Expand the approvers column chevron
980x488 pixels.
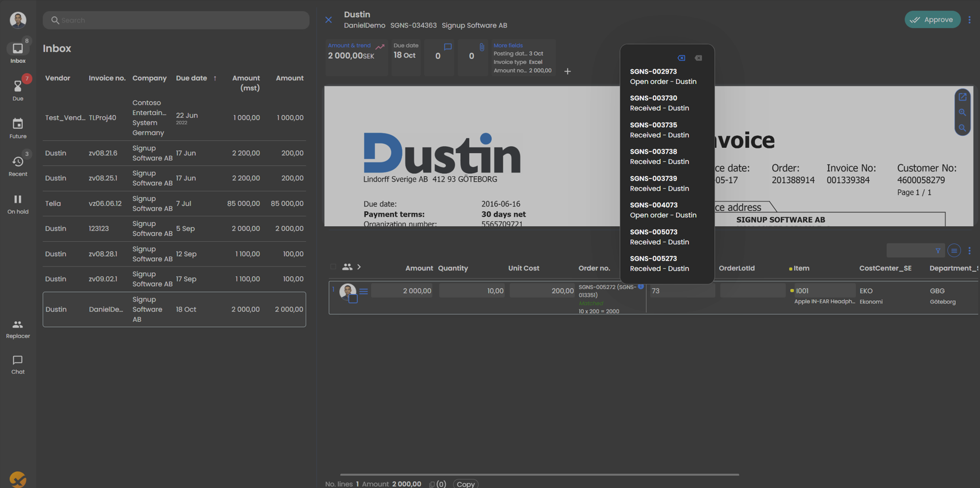[359, 267]
